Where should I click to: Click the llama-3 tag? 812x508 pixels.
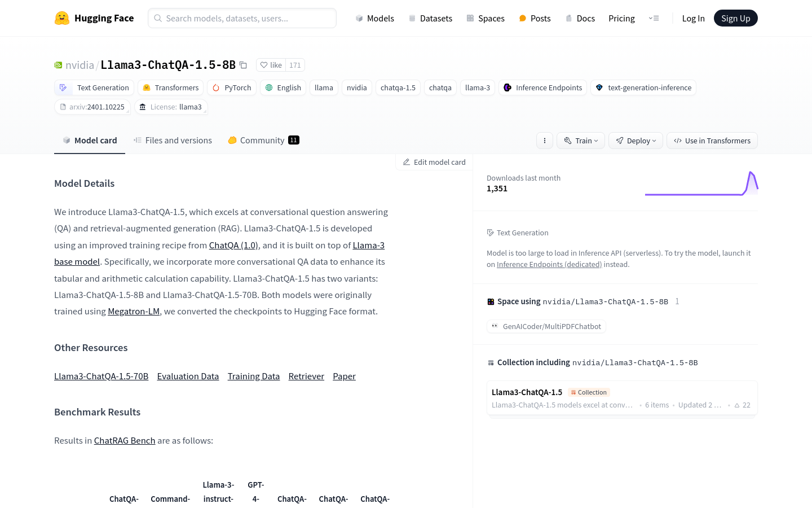[478, 87]
